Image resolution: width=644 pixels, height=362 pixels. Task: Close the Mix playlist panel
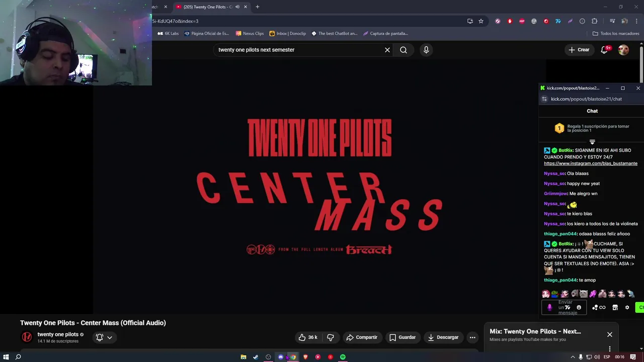[610, 334]
